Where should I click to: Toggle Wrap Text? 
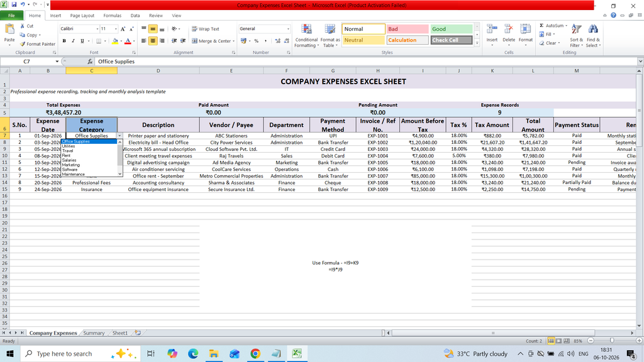pos(206,29)
